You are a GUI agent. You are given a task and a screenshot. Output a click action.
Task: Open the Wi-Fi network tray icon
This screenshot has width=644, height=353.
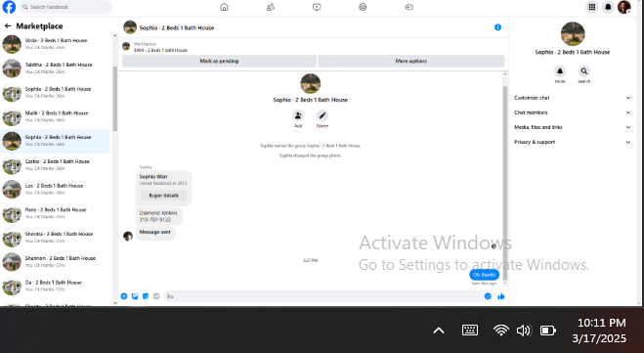[501, 330]
